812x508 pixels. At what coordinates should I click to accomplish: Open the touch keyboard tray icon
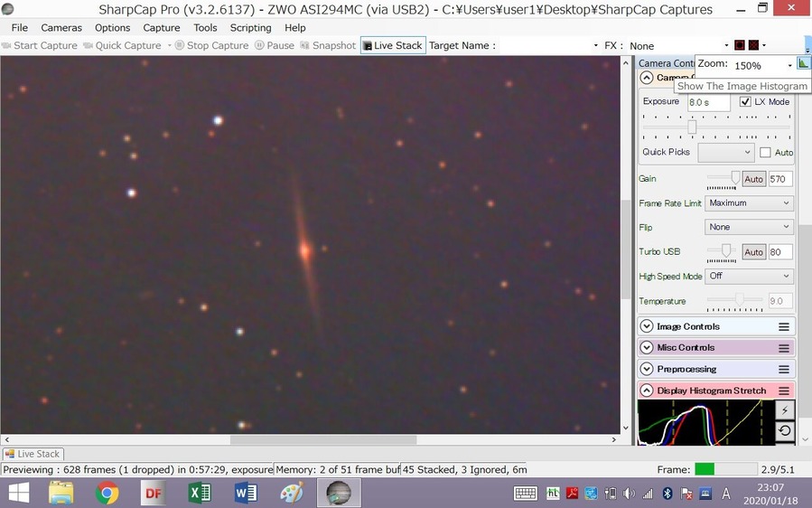tap(525, 493)
